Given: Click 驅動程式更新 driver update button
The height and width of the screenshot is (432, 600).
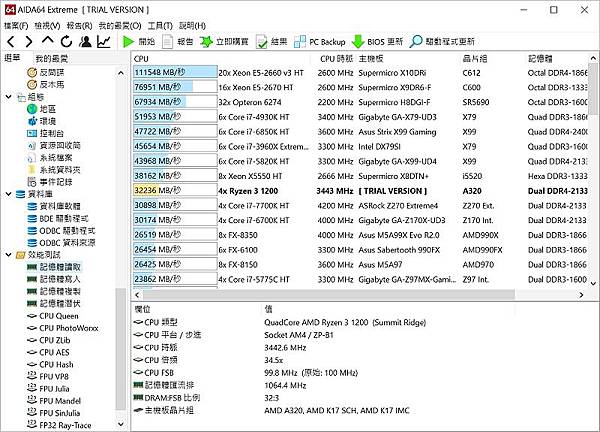Looking at the screenshot, I should 442,41.
